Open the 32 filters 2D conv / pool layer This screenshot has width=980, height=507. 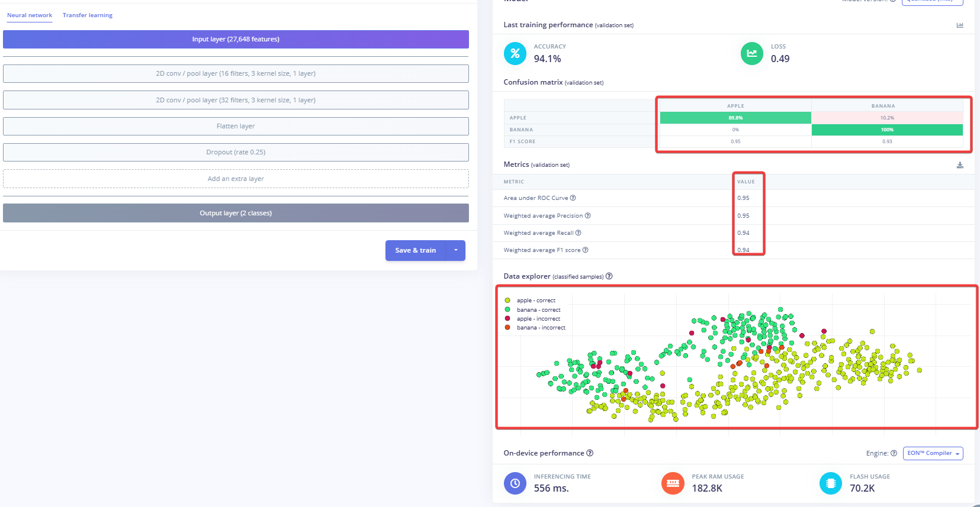tap(236, 100)
